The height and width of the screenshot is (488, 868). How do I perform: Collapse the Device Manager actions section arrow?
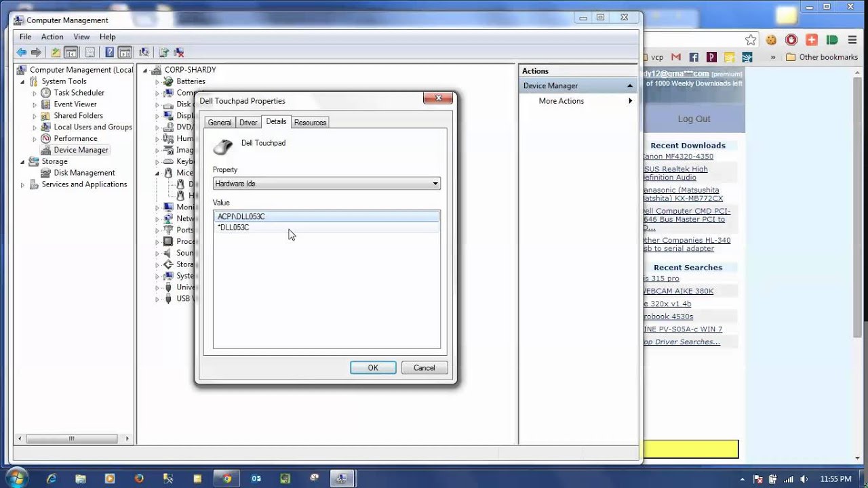[x=629, y=85]
